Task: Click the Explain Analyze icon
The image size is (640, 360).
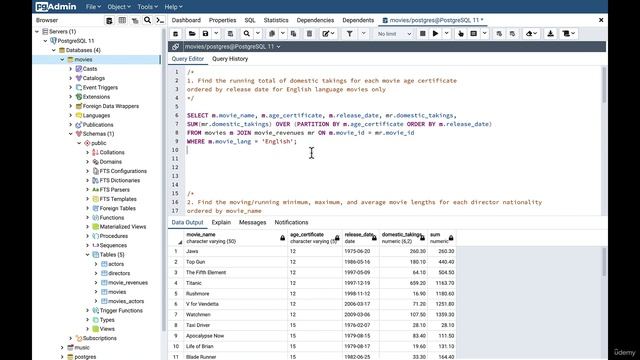Action: coord(473,34)
